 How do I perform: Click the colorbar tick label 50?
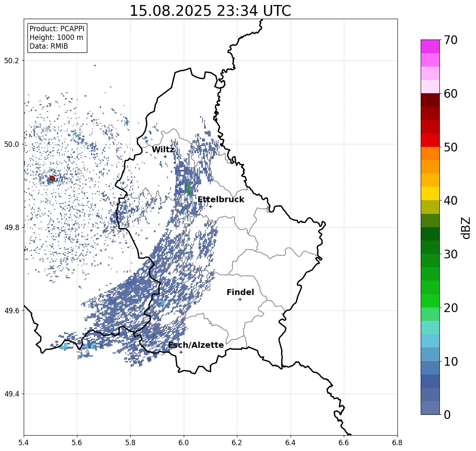click(x=451, y=147)
